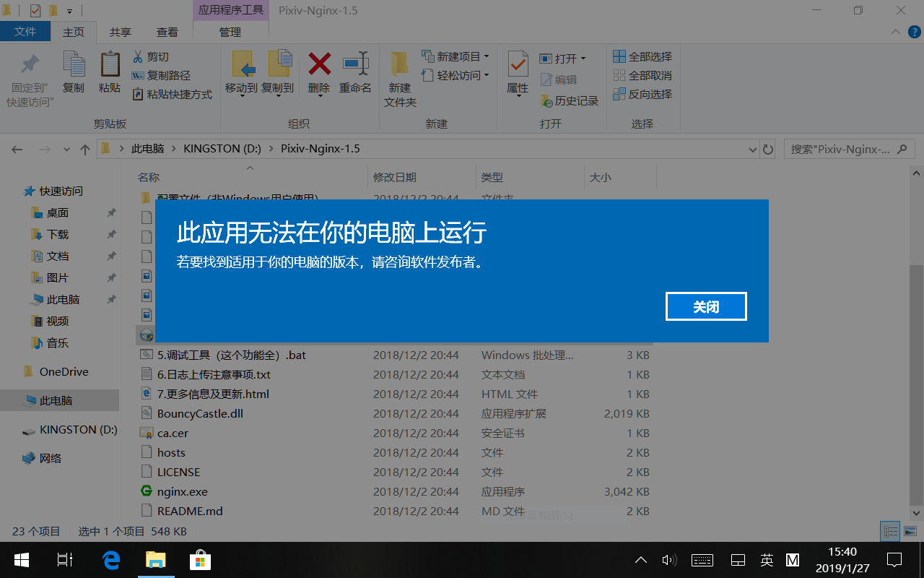Rename the file using 重命名

(355, 72)
